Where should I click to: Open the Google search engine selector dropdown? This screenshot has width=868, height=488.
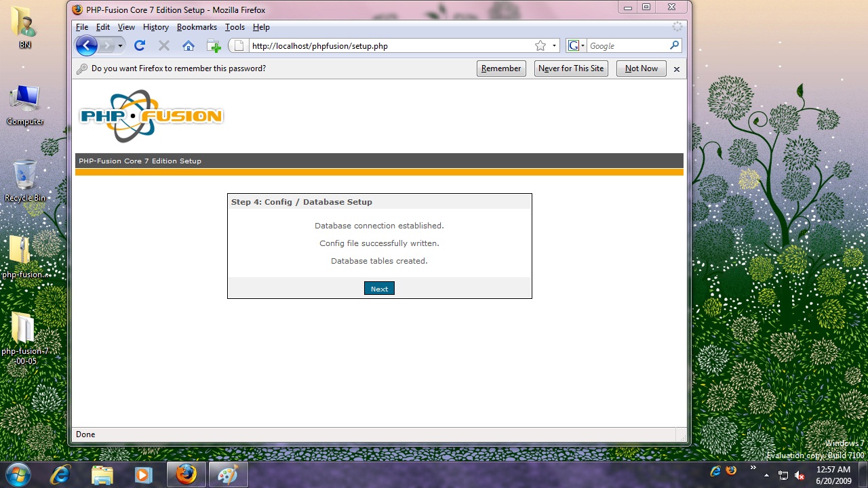click(576, 45)
